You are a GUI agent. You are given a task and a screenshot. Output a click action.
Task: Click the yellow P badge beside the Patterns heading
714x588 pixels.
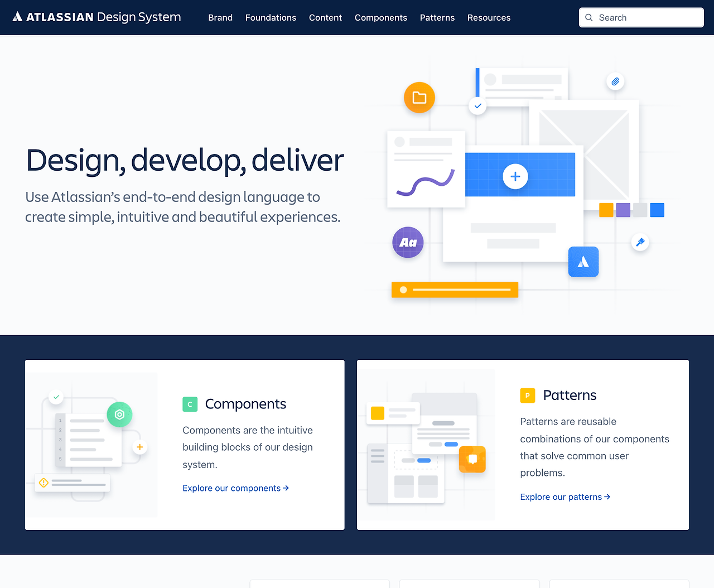[x=527, y=395]
